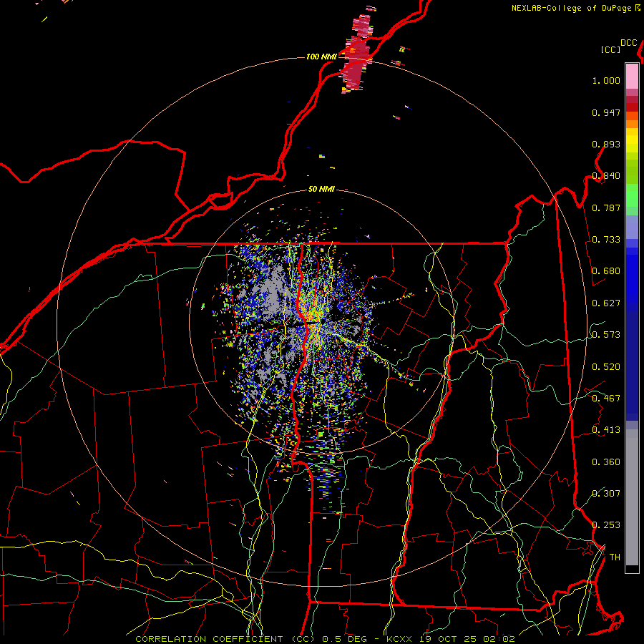This screenshot has width=644, height=644.
Task: Click the 0.573 legend value
Action: 606,335
